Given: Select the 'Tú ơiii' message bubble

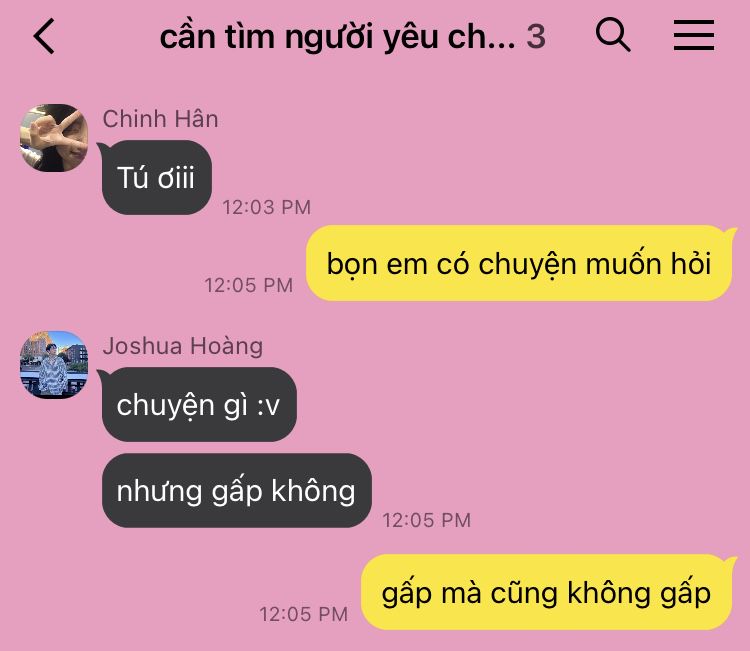Looking at the screenshot, I should pos(156,177).
